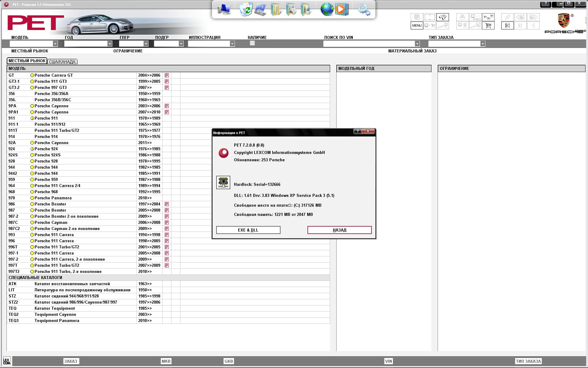
Task: Select the Porsche Carrera GT row
Action: [x=168, y=75]
